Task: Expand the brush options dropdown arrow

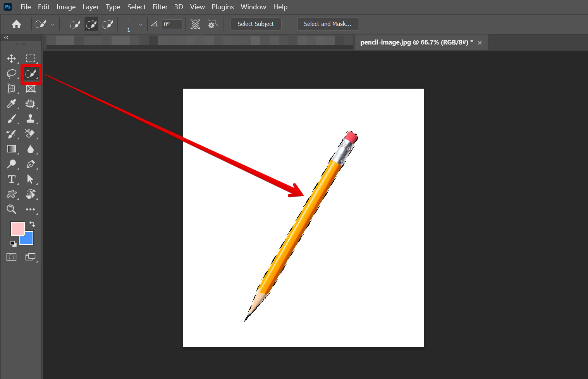Action: point(141,24)
